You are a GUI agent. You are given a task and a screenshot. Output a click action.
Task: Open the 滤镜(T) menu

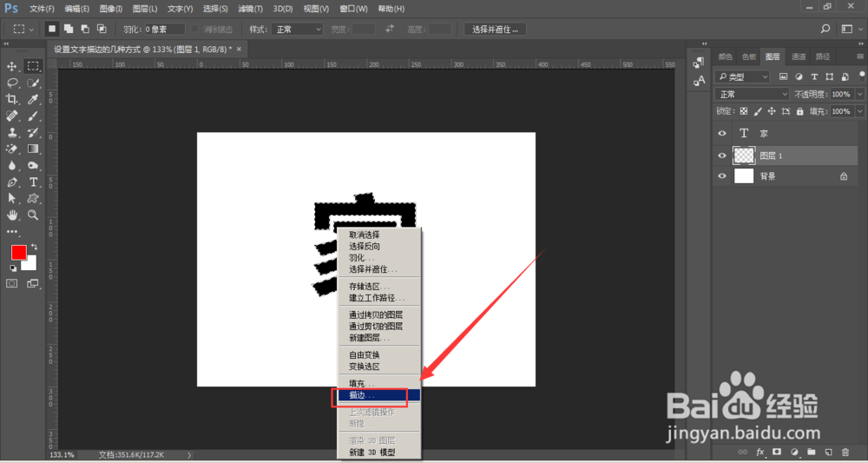click(250, 9)
